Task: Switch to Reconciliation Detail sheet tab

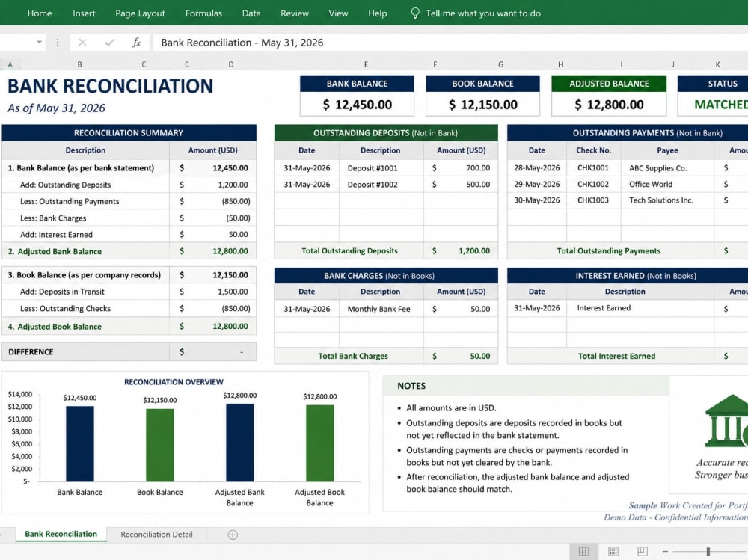Action: point(156,535)
